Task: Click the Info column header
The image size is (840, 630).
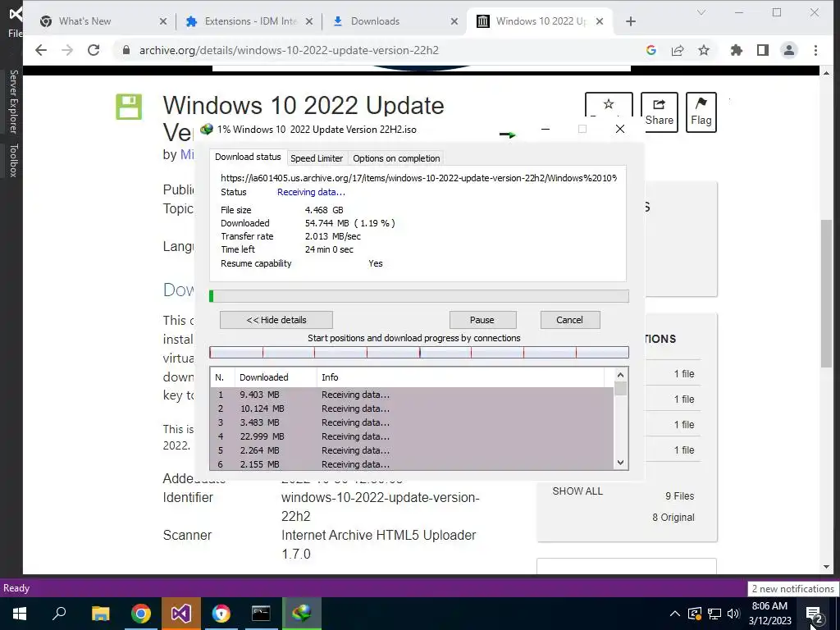Action: (461, 377)
